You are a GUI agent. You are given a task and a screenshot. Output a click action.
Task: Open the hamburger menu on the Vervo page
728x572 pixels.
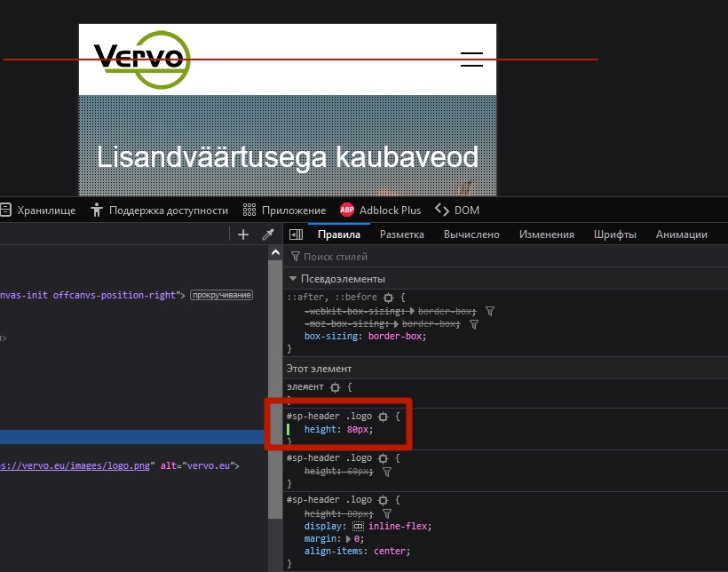471,60
